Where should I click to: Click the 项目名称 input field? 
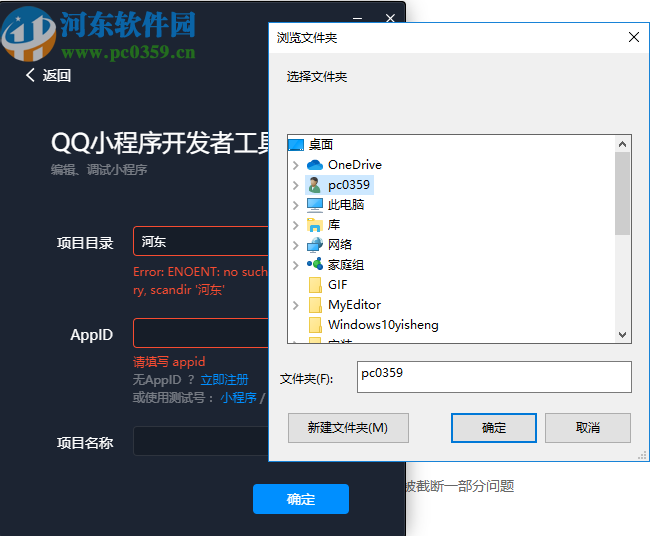pos(201,441)
